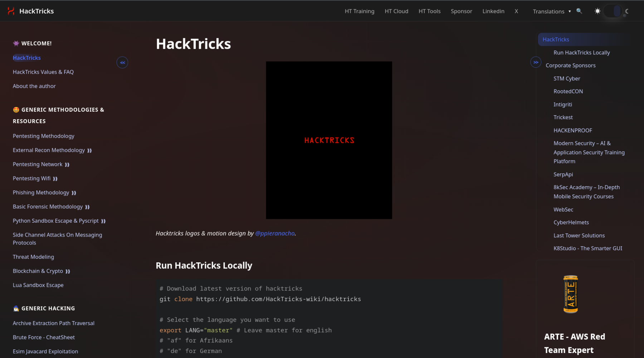644x358 pixels.
Task: Click the HackTricks logo icon
Action: pos(11,11)
